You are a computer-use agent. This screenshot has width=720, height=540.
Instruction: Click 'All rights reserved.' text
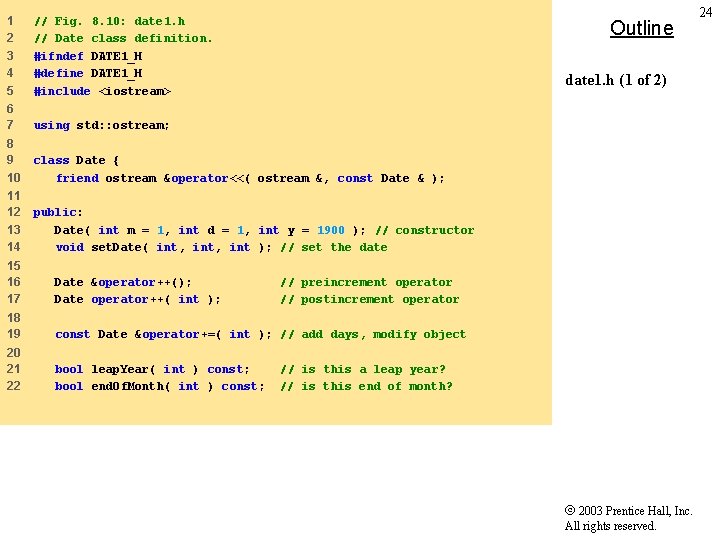[610, 526]
